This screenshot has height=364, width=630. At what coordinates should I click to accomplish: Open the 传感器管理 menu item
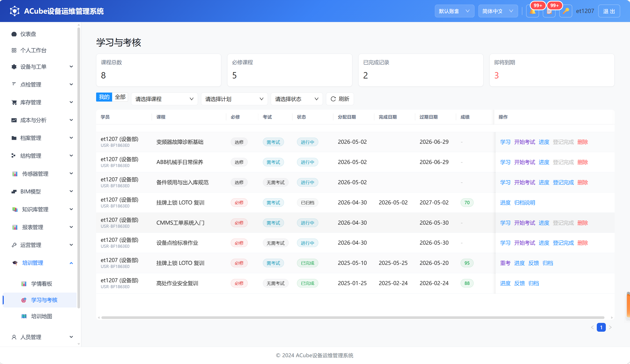coord(40,174)
